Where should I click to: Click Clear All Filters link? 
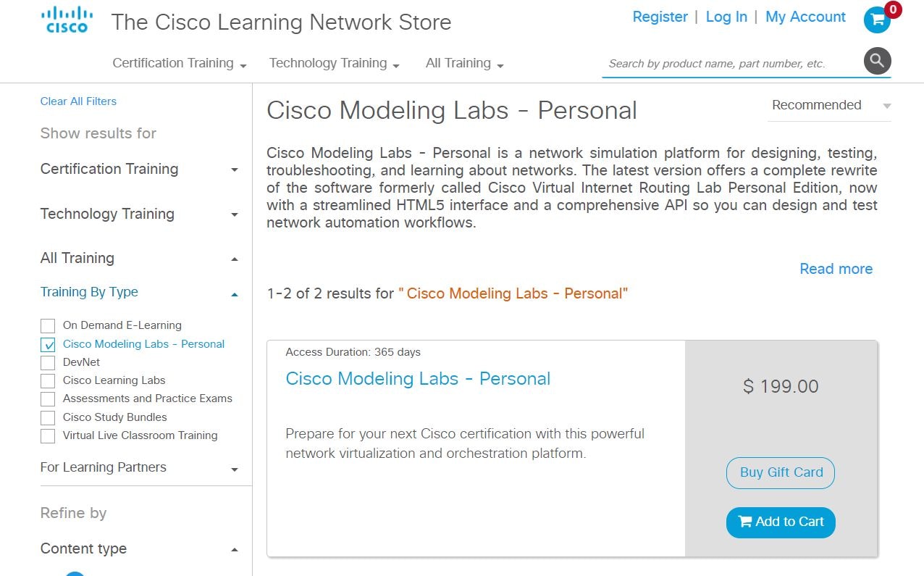pyautogui.click(x=78, y=101)
